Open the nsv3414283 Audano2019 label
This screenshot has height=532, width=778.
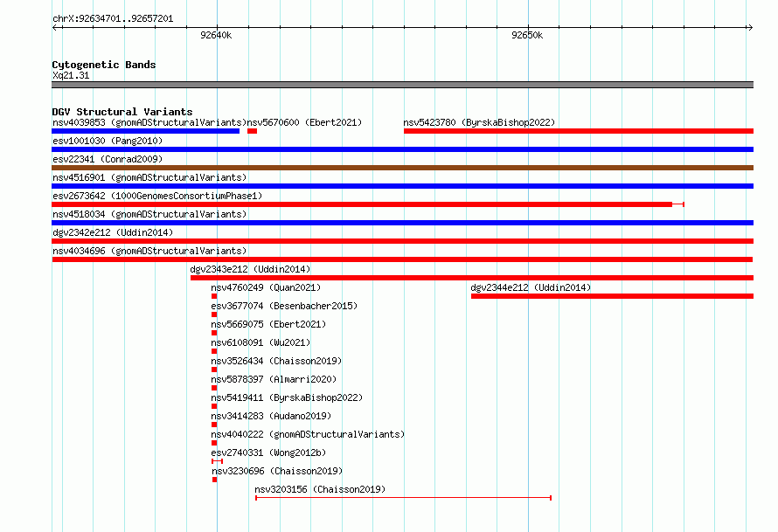271,416
